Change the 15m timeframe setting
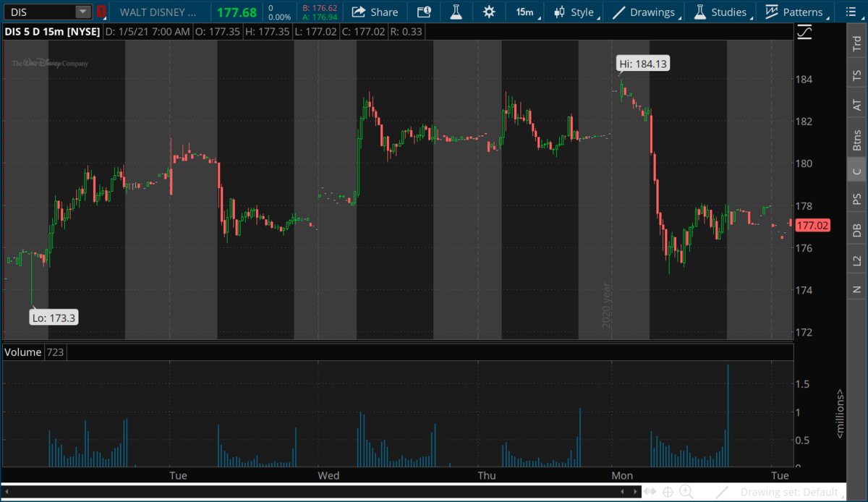 (524, 12)
